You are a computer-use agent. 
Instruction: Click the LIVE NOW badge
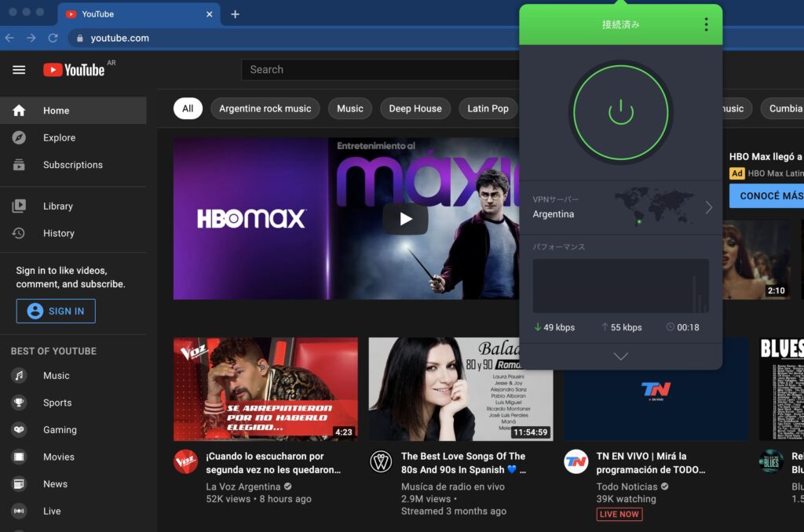[x=619, y=514]
